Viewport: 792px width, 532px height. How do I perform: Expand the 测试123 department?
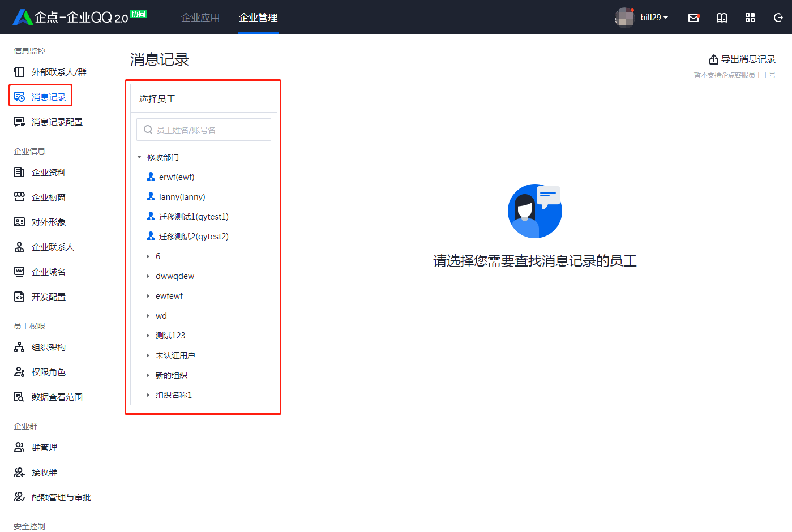pos(148,336)
